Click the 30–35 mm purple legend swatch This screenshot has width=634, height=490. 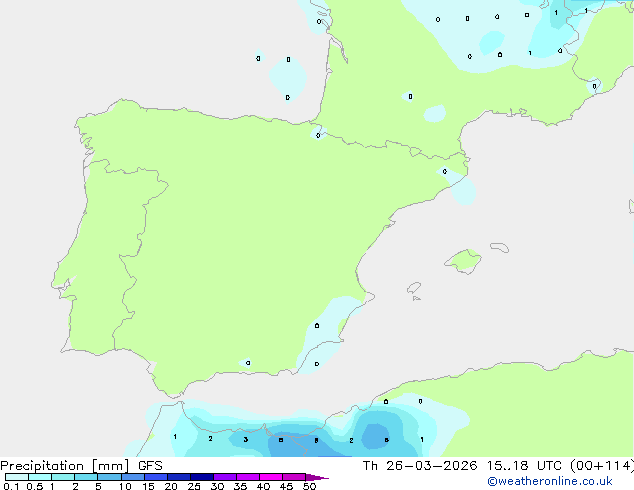coord(225,477)
